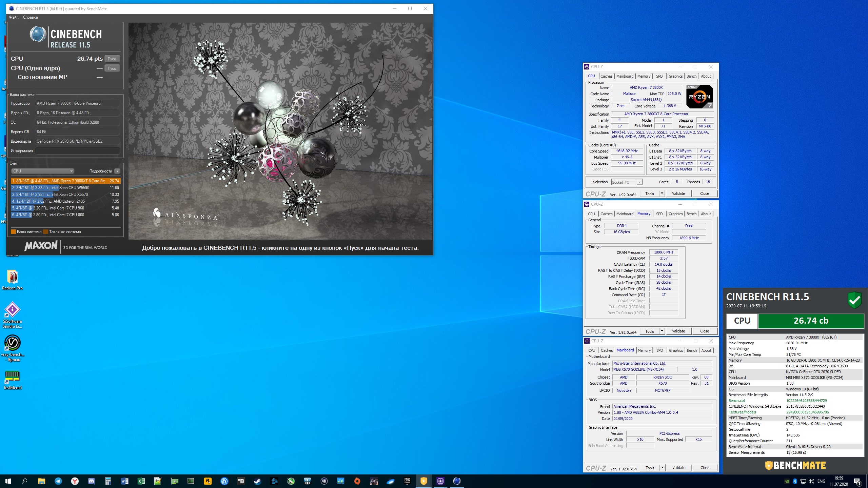This screenshot has width=868, height=488.
Task: Open the Radeon Pro desktop shortcut
Action: [13, 280]
